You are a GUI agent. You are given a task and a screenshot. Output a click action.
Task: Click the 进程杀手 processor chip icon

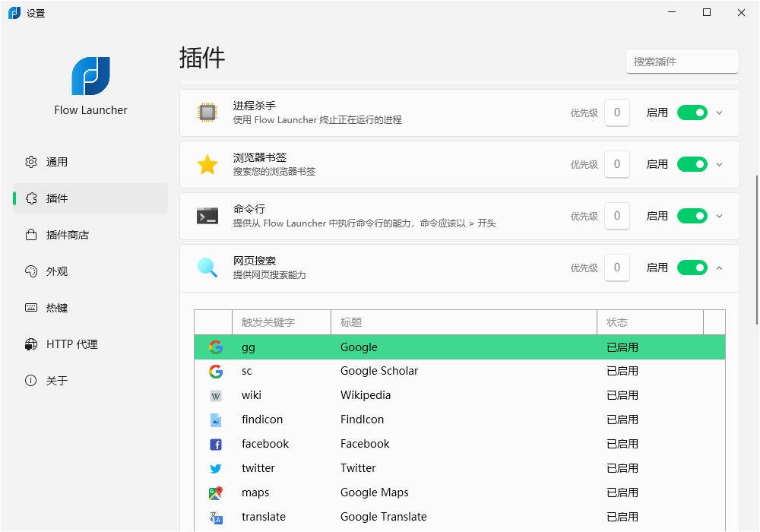pos(207,112)
